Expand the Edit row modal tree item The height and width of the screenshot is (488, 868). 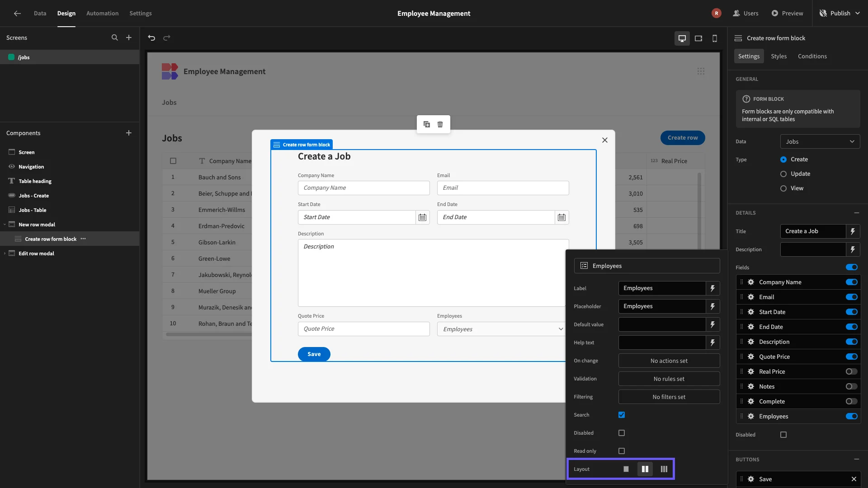tap(5, 253)
